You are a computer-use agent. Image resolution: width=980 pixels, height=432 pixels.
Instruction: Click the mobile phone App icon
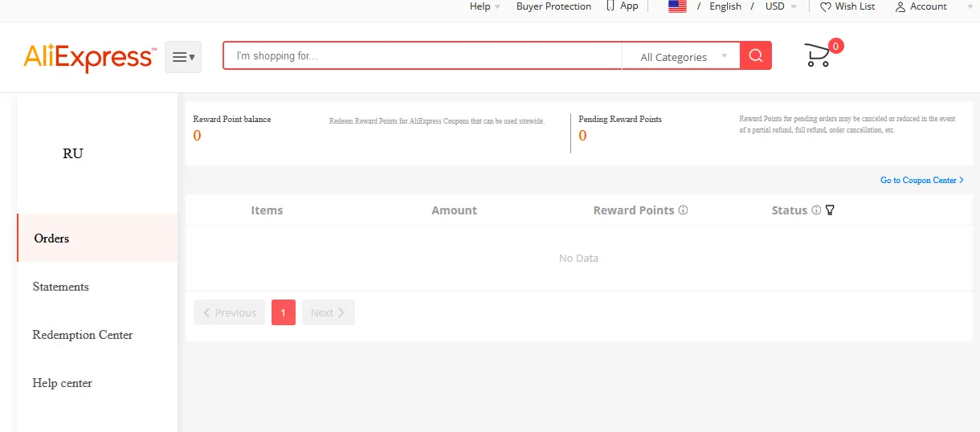(x=610, y=6)
